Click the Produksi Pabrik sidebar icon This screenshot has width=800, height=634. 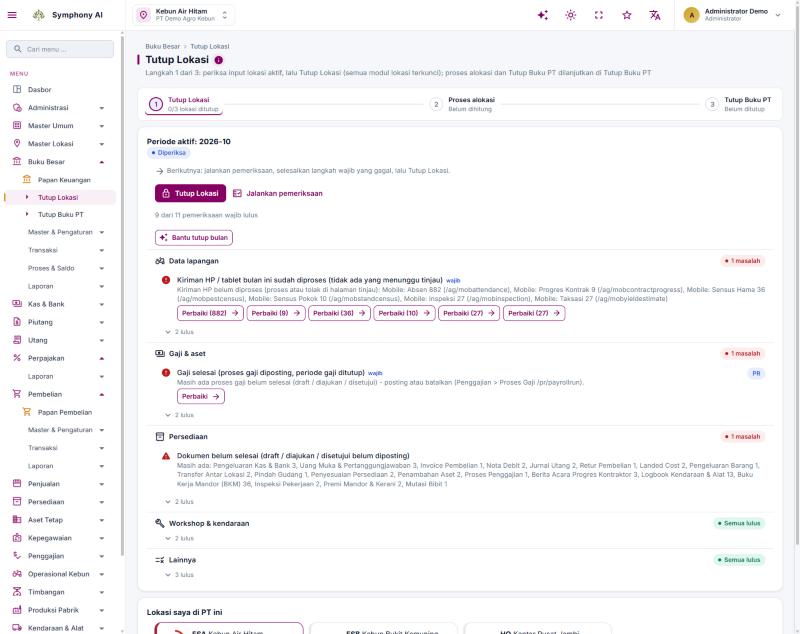[x=17, y=610]
